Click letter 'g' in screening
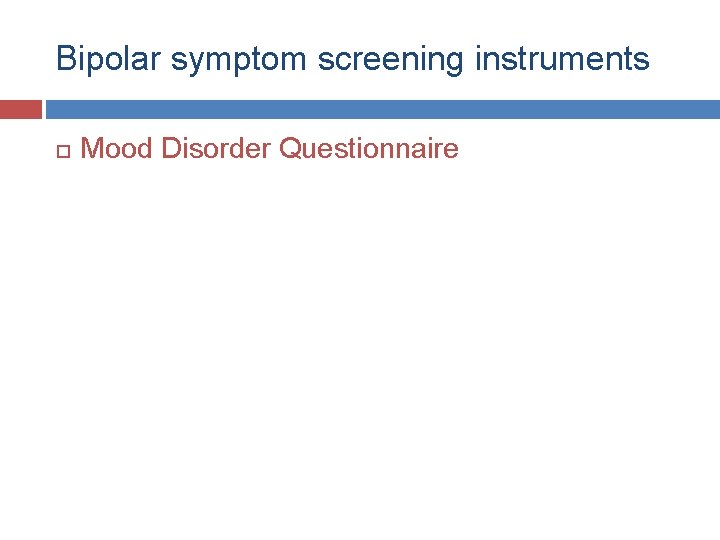This screenshot has width=720, height=540. pyautogui.click(x=454, y=64)
